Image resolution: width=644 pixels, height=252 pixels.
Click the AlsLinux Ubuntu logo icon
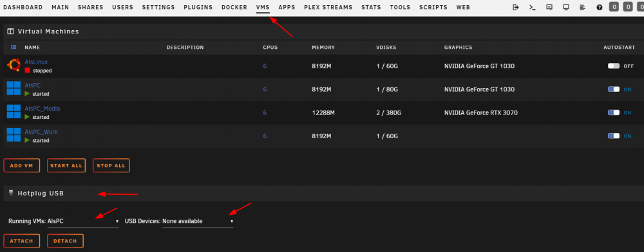click(14, 65)
